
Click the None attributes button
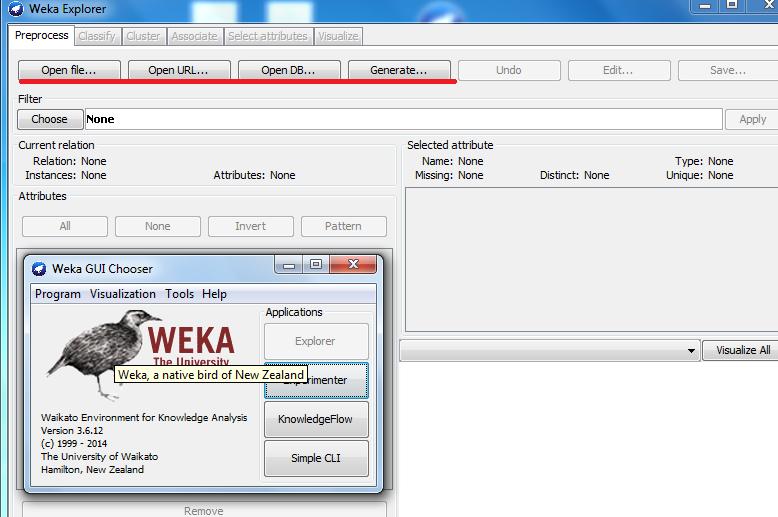[158, 226]
